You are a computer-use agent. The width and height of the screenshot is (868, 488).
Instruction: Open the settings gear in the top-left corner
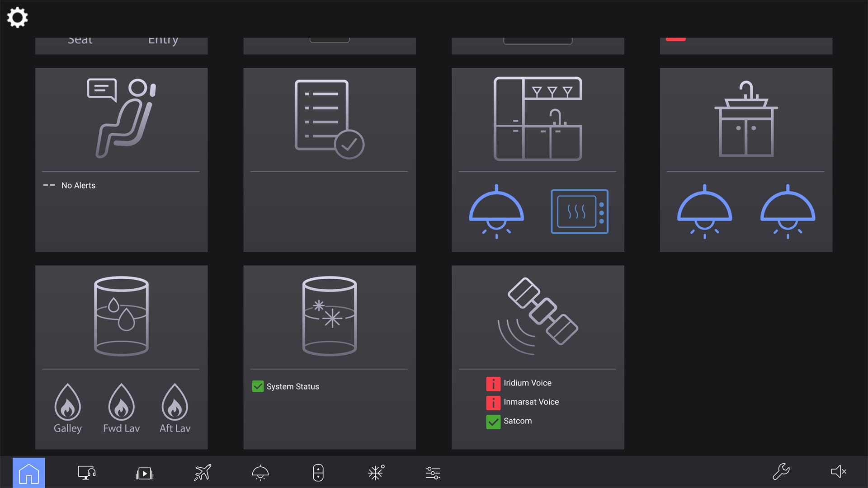[x=17, y=18]
